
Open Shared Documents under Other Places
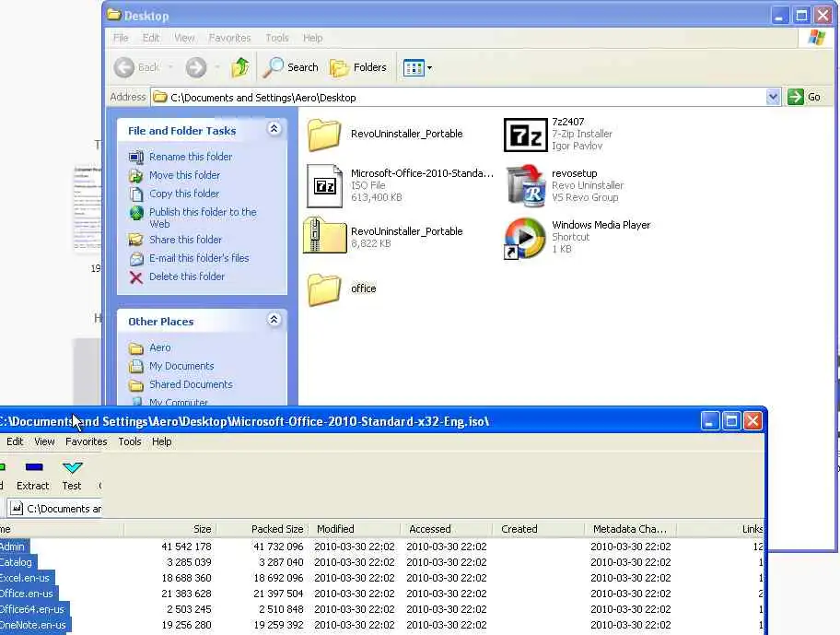191,384
